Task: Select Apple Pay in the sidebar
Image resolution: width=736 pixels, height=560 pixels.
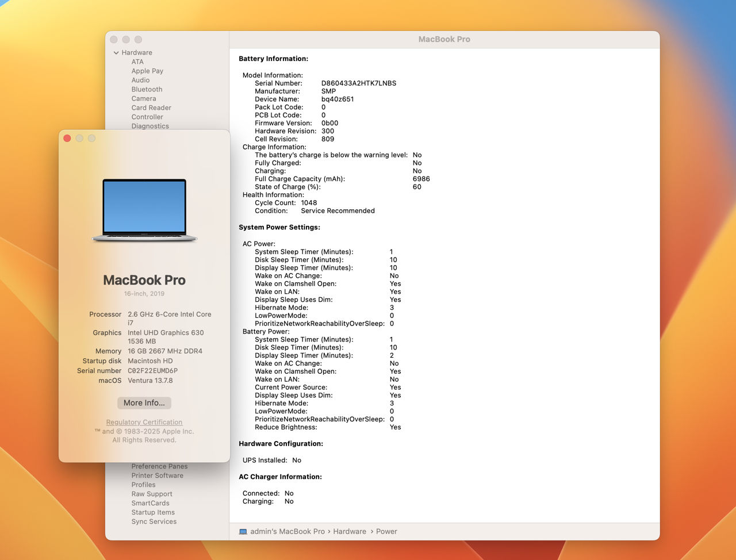Action: click(x=147, y=71)
